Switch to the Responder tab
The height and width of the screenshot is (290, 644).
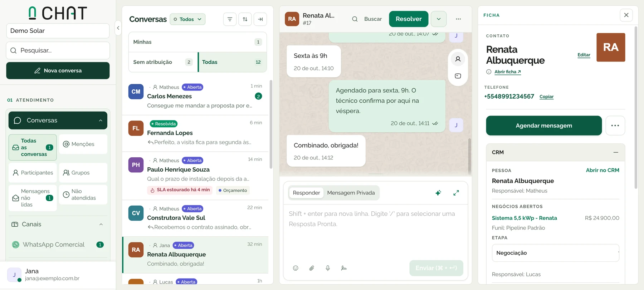coord(306,193)
